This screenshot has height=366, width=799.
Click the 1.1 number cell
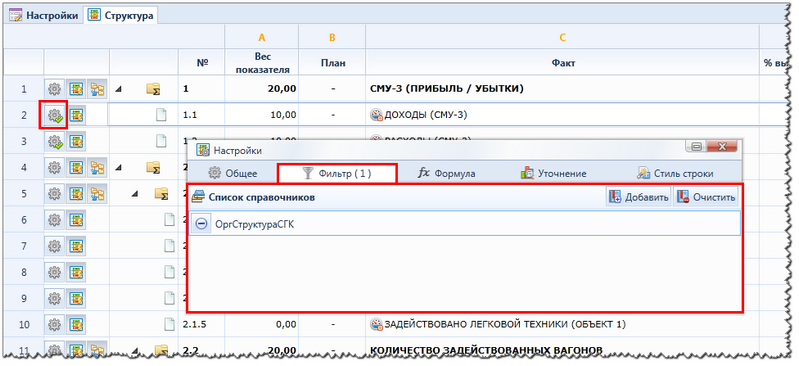202,115
